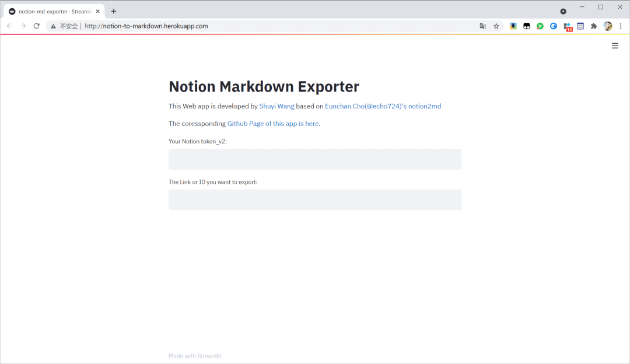Click the extension icon with 14 badge
This screenshot has height=364, width=630.
tap(568, 27)
